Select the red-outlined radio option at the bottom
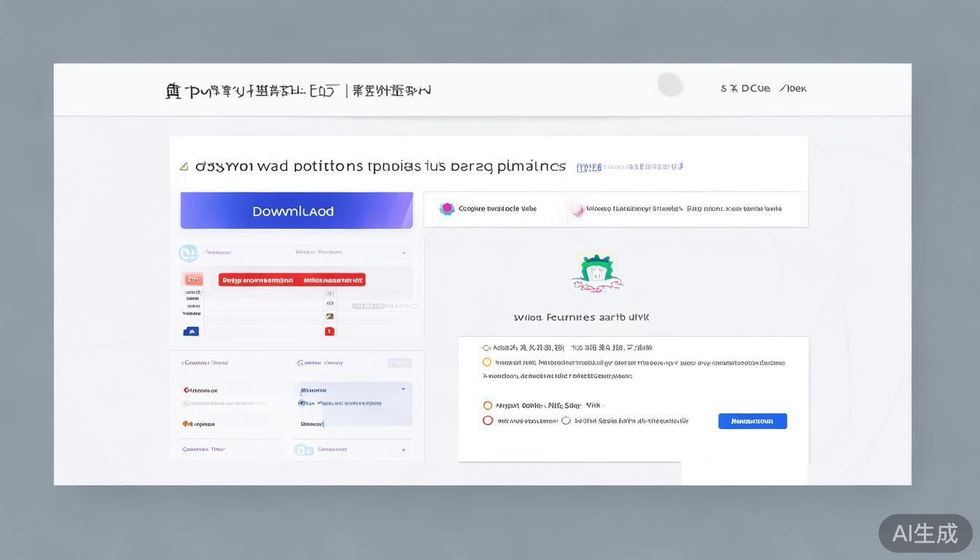Screen dimensions: 980x560 click(488, 420)
